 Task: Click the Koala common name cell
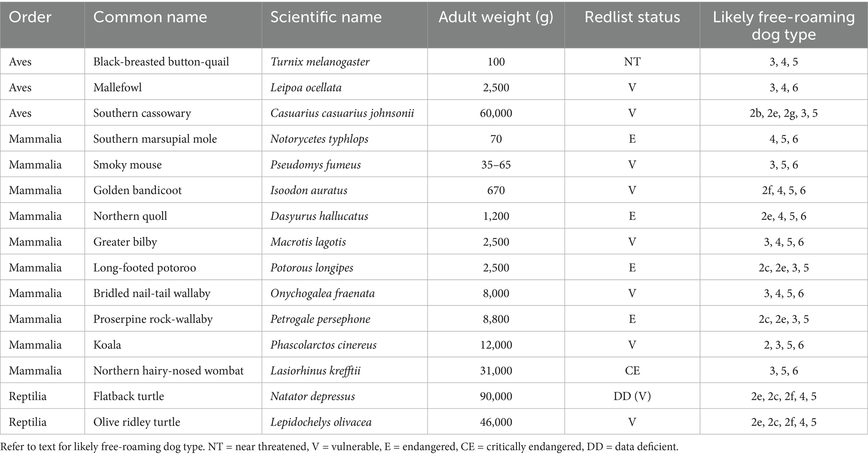(107, 345)
